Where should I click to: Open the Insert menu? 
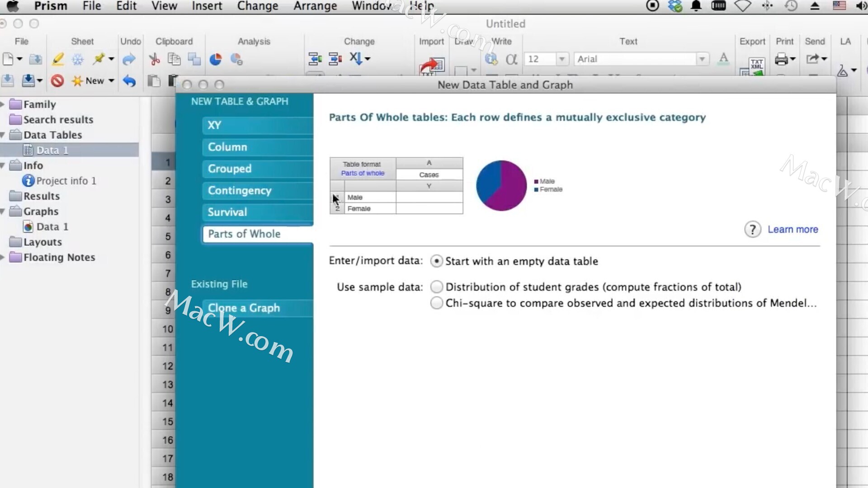[x=207, y=6]
